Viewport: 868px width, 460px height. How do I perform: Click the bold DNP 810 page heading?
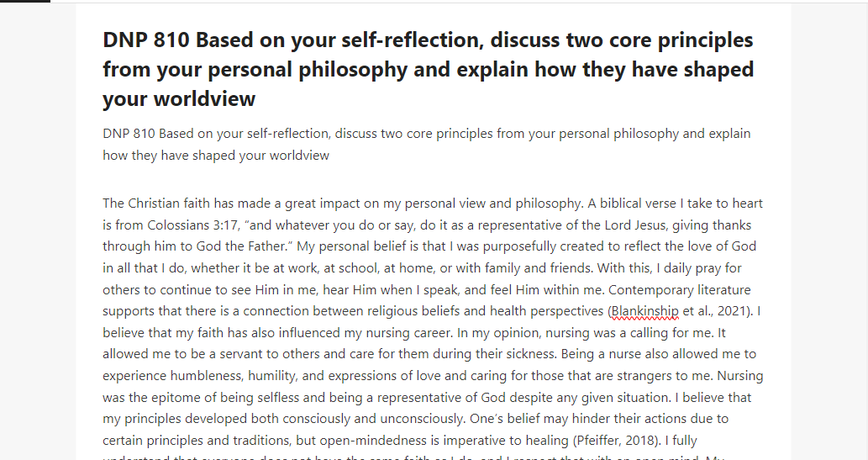428,69
